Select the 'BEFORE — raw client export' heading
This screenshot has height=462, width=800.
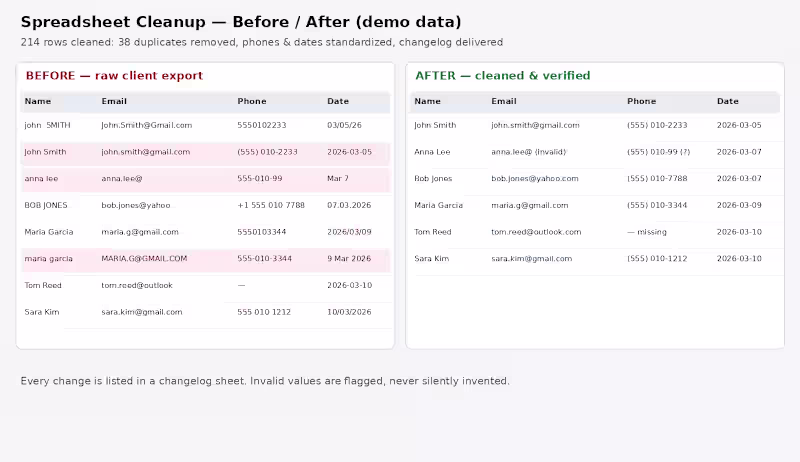point(114,75)
